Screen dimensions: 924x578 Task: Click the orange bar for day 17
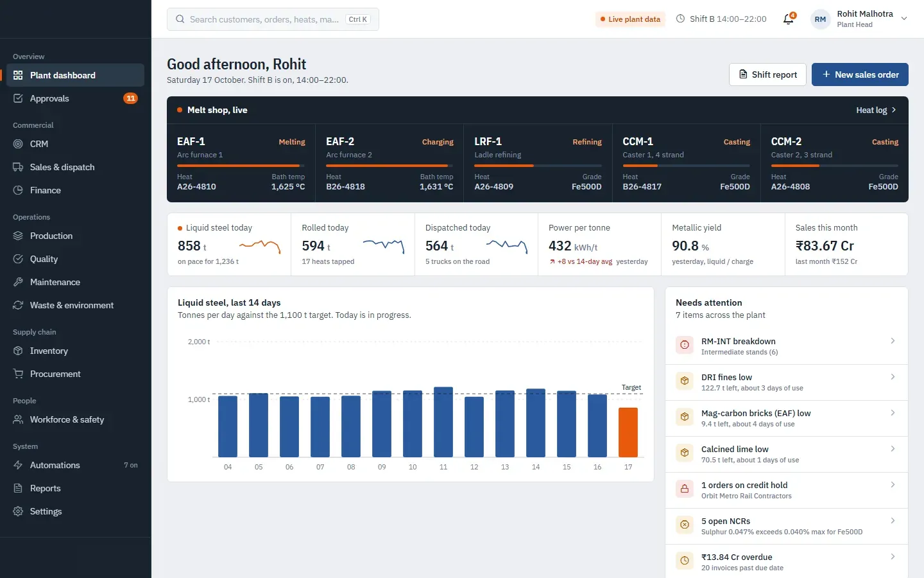click(x=628, y=432)
